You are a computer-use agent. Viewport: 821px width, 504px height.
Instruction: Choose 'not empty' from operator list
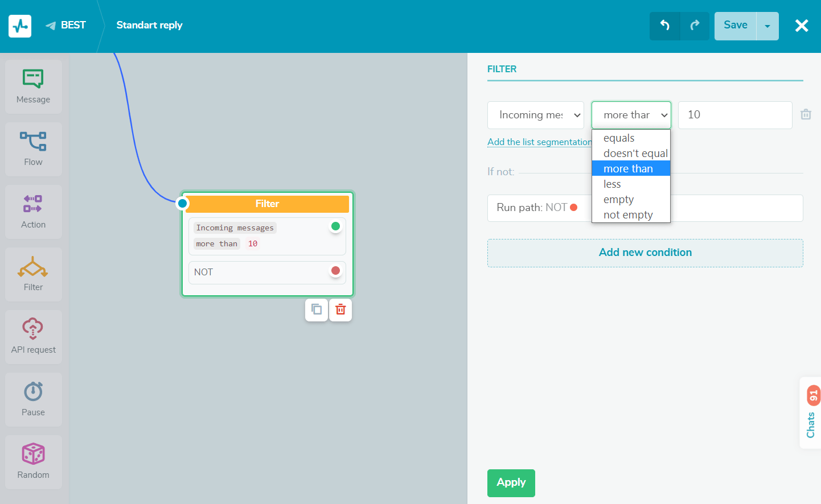point(631,215)
